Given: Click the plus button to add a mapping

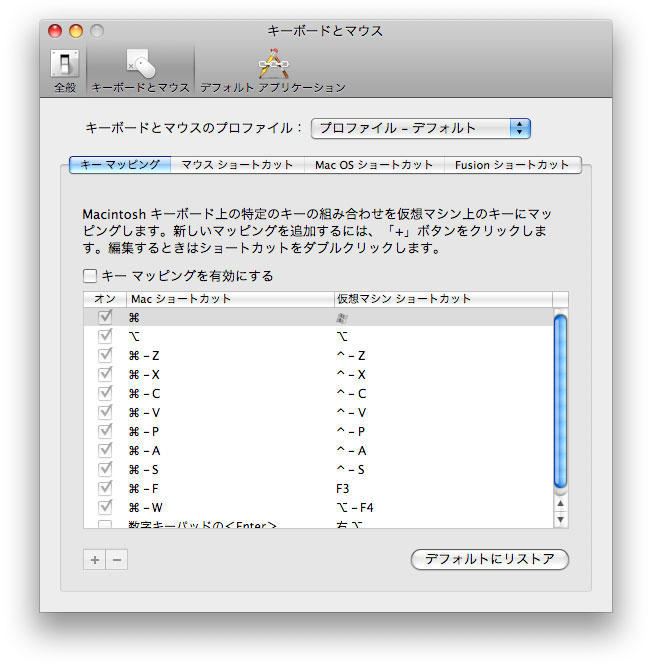Looking at the screenshot, I should pos(94,560).
